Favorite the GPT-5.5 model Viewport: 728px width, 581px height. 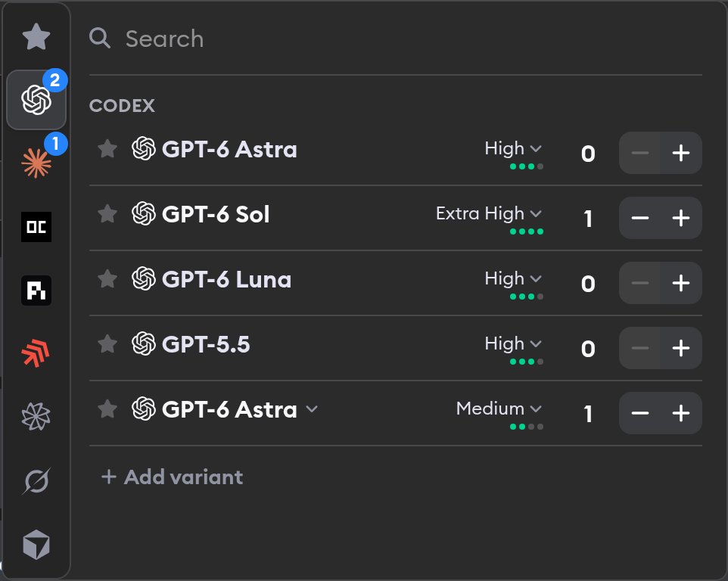tap(107, 344)
